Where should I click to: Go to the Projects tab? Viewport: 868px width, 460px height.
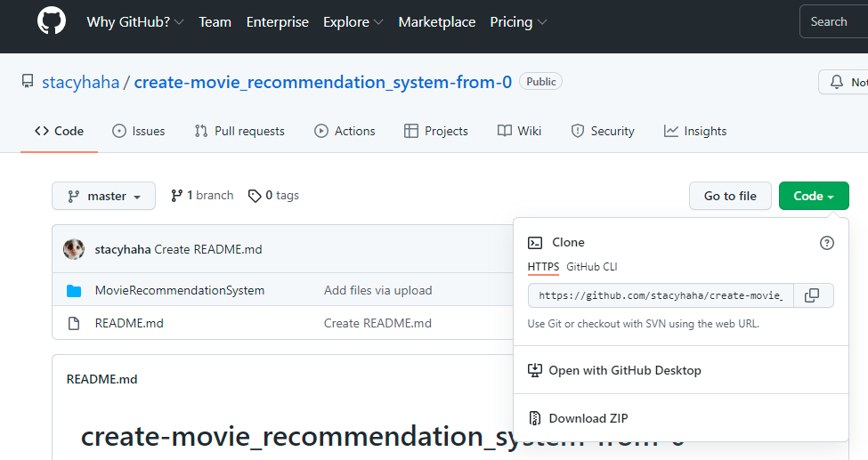[x=436, y=131]
